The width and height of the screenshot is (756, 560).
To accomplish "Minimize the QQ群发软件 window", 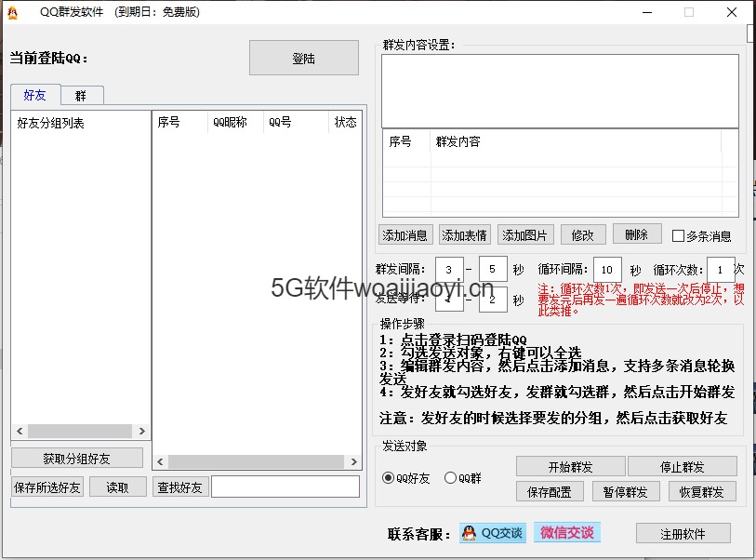I will (x=647, y=12).
